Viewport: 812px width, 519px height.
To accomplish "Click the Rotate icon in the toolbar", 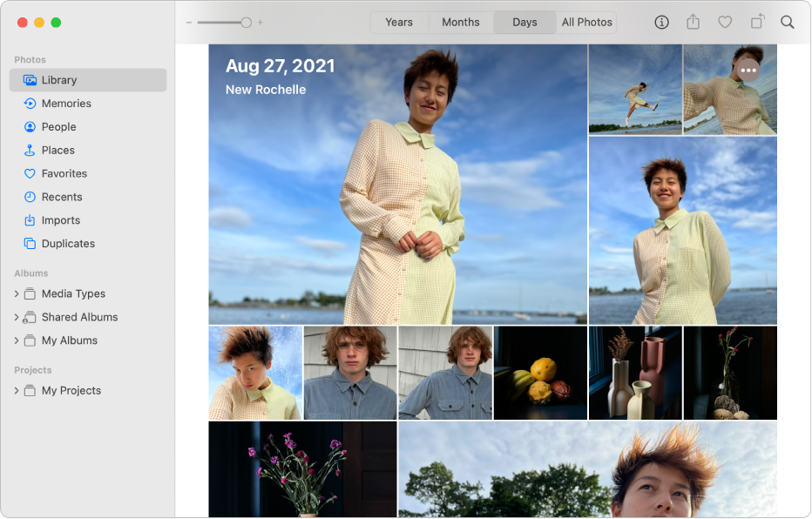I will 755,22.
